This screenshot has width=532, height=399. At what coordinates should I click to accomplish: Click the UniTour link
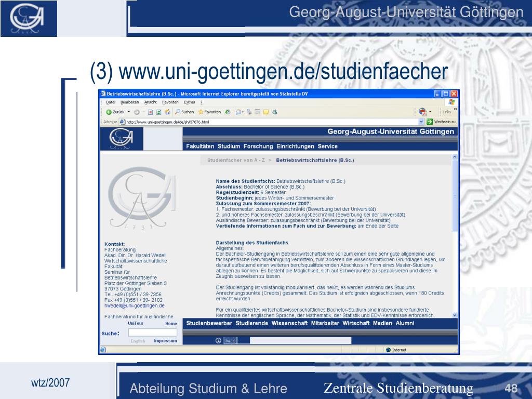point(136,323)
